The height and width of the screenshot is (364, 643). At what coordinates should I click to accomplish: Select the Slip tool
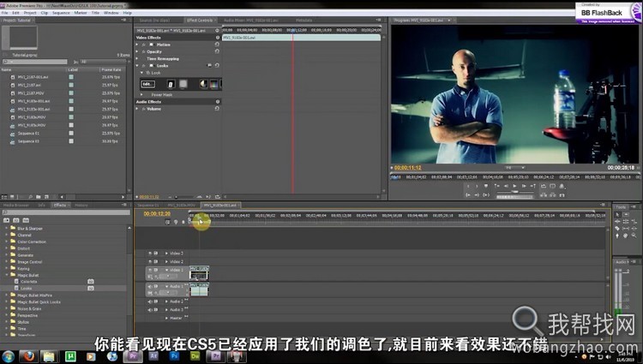pyautogui.click(x=626, y=229)
